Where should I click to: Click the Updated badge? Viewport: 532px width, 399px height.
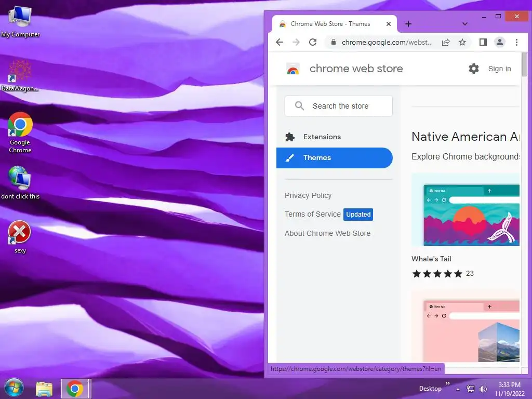[358, 215]
